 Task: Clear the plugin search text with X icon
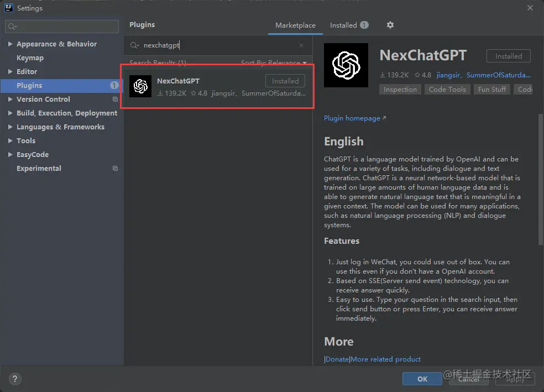(x=301, y=45)
